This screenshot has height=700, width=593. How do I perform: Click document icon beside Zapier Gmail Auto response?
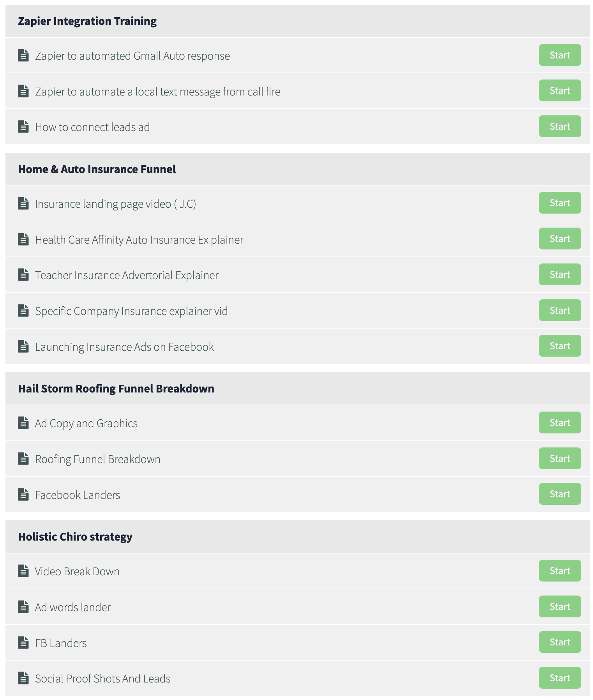click(x=23, y=55)
